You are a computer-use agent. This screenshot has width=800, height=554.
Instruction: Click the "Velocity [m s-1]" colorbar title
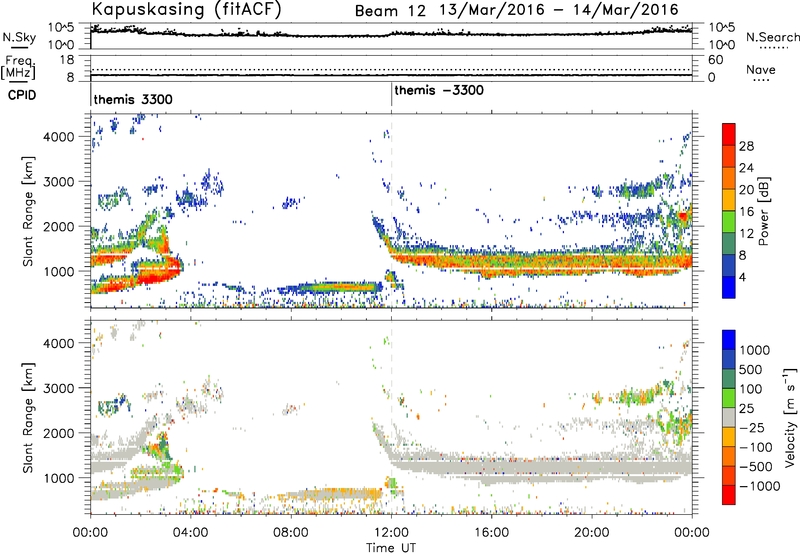click(791, 418)
